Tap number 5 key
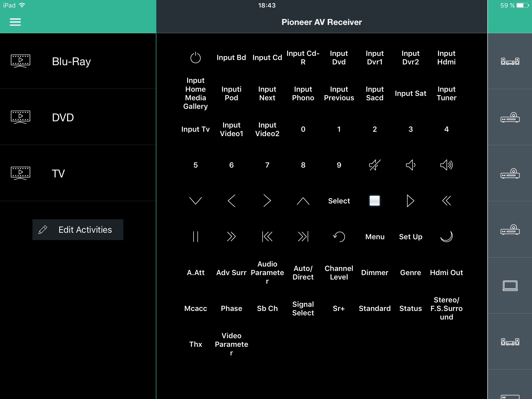The width and height of the screenshot is (532, 399). [196, 165]
